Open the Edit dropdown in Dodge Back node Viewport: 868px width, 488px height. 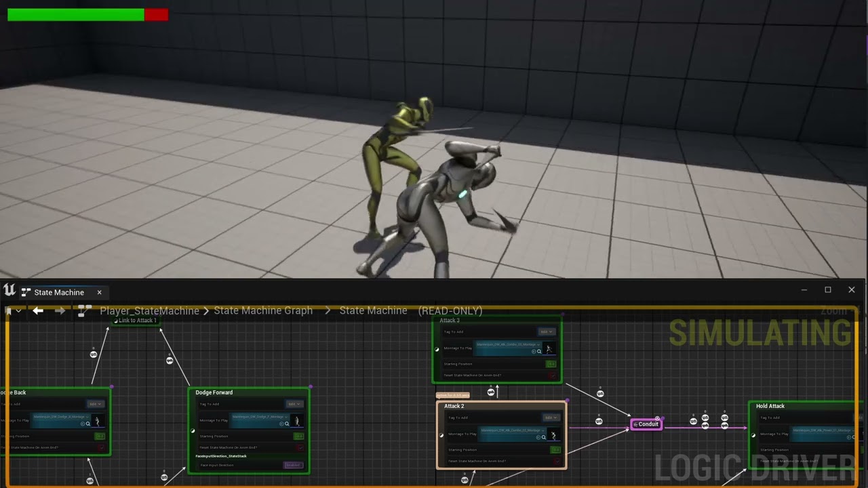coord(95,404)
